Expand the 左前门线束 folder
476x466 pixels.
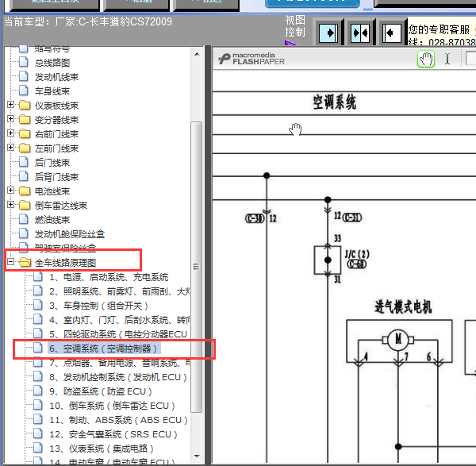click(x=10, y=148)
